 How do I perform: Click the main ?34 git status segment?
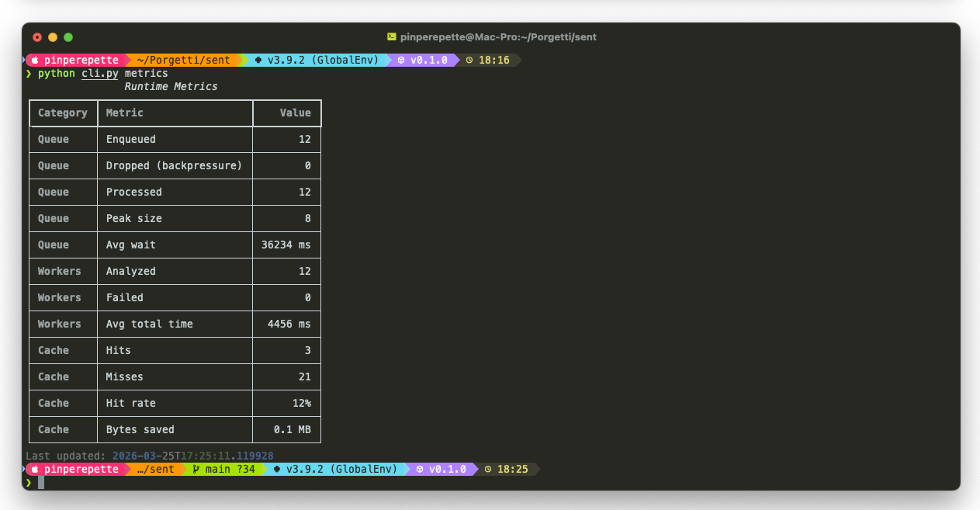[x=223, y=469]
